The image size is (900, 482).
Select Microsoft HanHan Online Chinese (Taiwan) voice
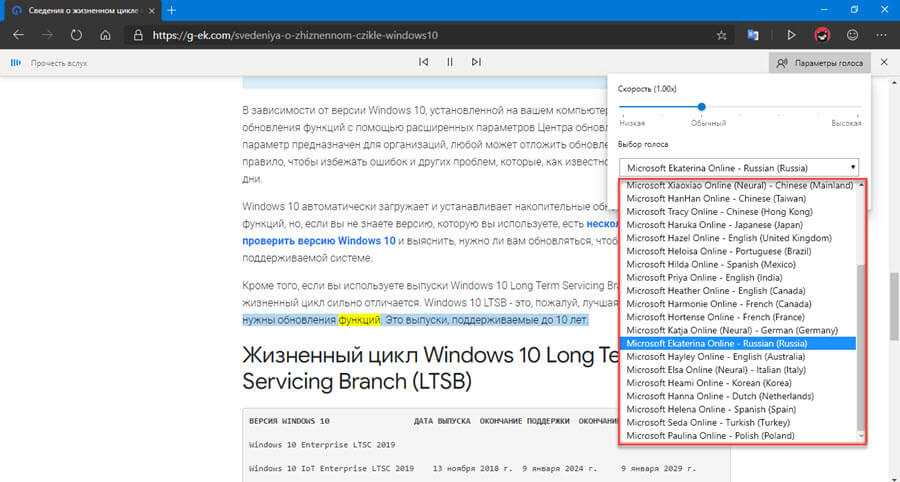tap(738, 199)
